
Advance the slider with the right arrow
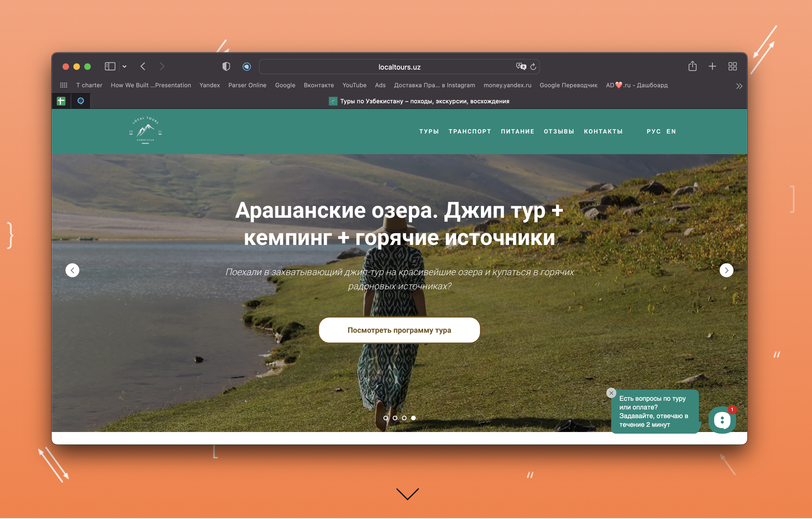pyautogui.click(x=727, y=270)
